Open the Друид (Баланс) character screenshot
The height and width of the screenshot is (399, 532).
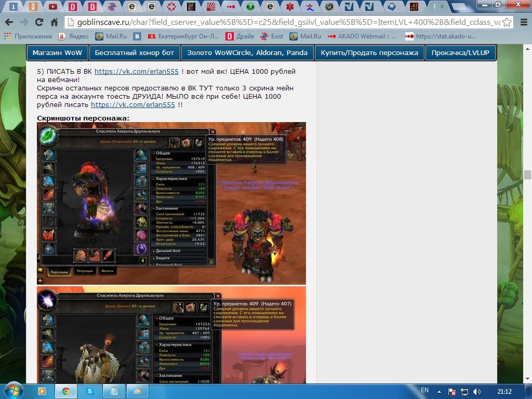click(x=171, y=335)
